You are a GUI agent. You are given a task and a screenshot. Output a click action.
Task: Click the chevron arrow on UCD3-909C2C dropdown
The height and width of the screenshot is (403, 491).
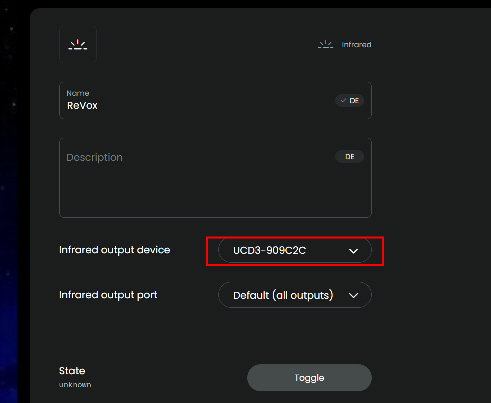[x=353, y=251]
